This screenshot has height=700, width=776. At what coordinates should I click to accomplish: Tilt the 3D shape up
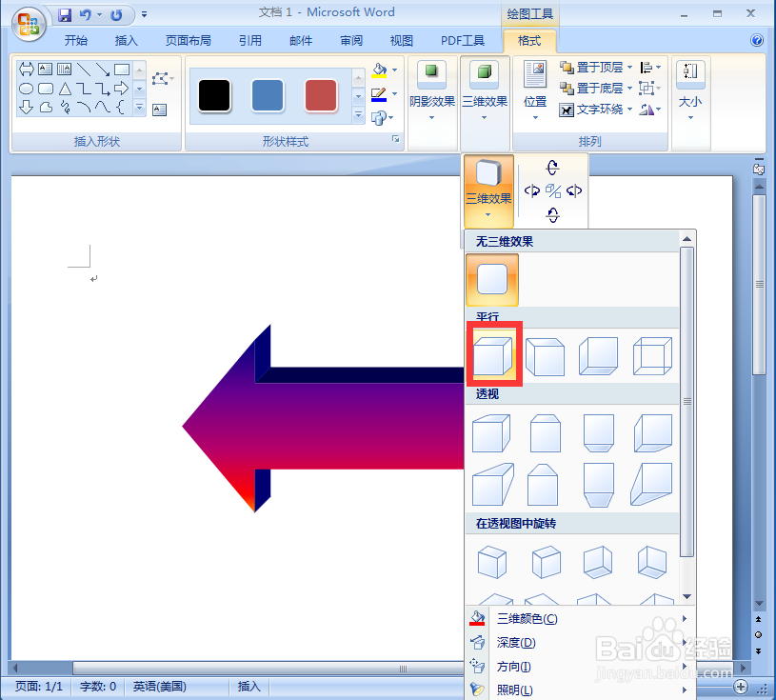pos(553,168)
